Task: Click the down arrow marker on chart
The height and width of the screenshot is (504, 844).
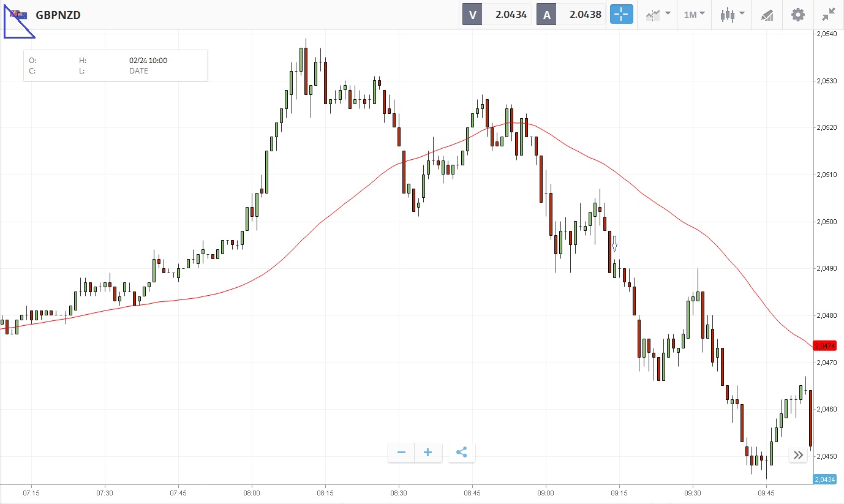Action: point(614,244)
